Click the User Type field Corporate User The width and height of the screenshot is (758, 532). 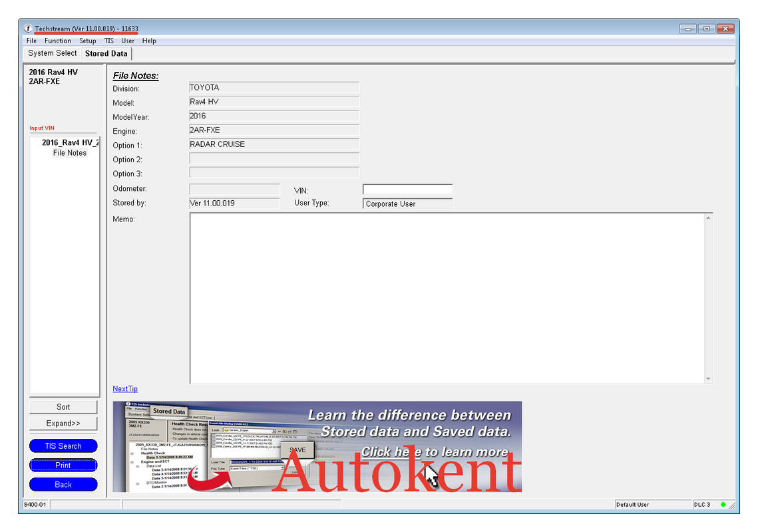point(407,204)
